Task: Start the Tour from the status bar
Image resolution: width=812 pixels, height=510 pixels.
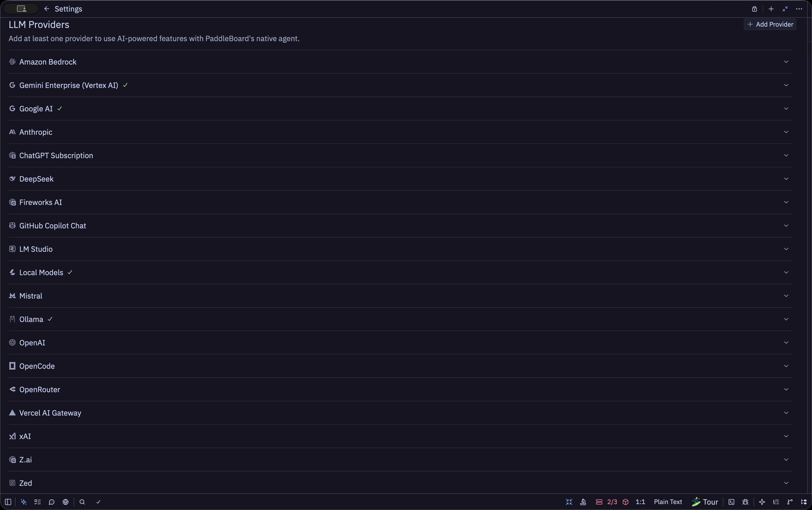Action: pyautogui.click(x=705, y=502)
